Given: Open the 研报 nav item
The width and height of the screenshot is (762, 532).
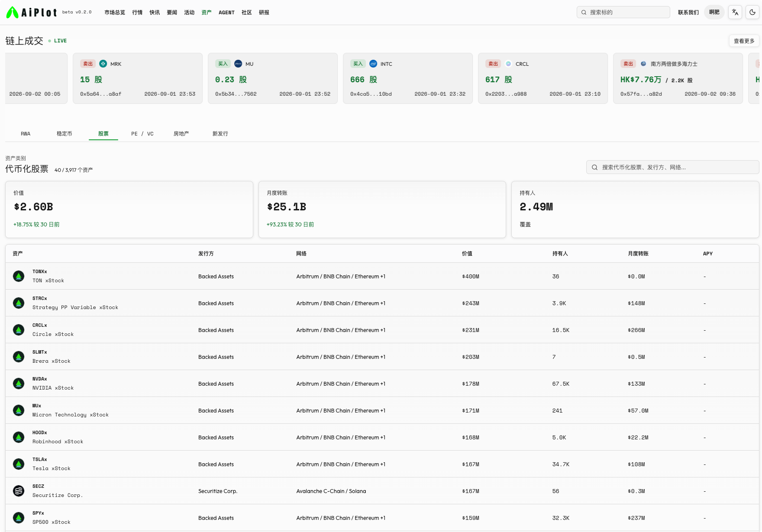Looking at the screenshot, I should click(264, 13).
